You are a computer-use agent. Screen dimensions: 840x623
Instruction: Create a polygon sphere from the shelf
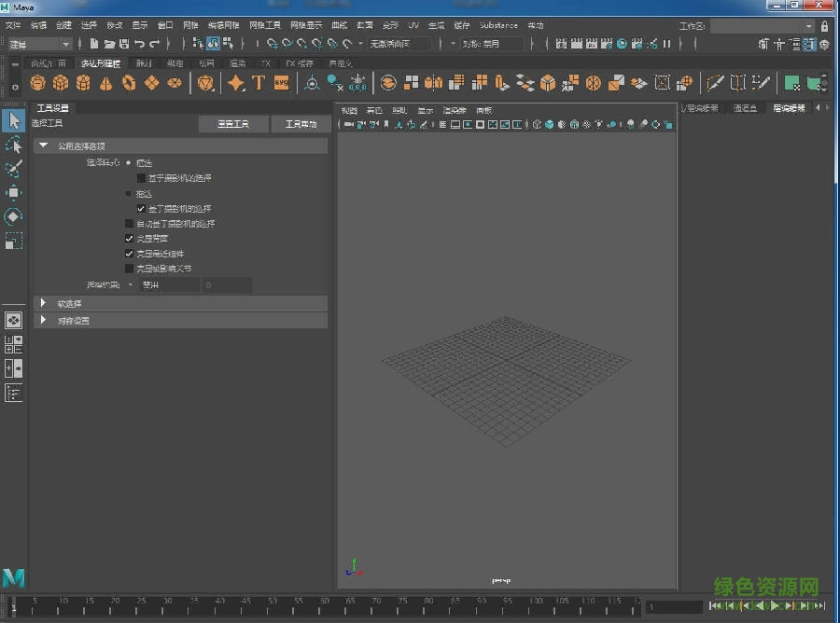[37, 83]
